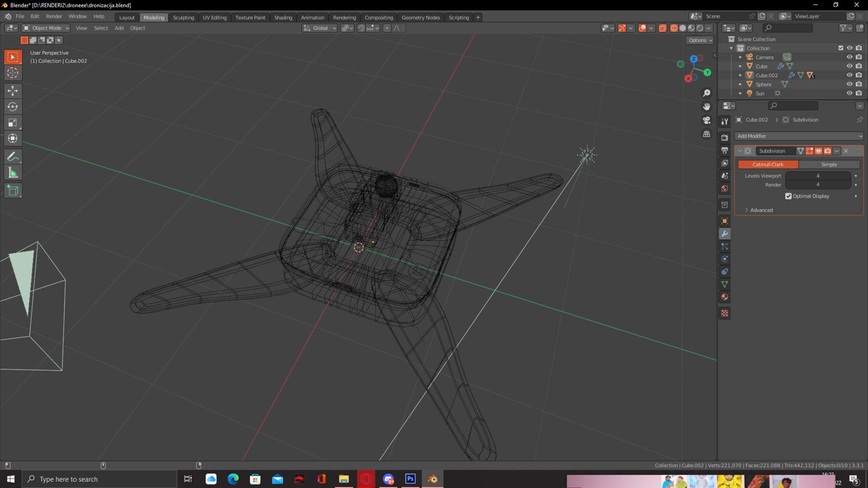
Task: Click the Levels Viewport value field
Action: click(817, 176)
